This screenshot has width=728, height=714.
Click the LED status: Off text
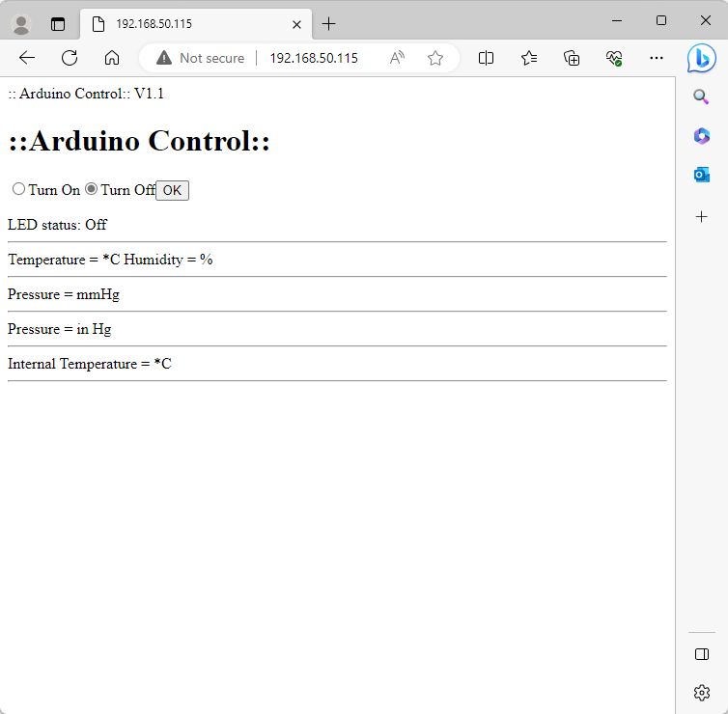pyautogui.click(x=58, y=225)
